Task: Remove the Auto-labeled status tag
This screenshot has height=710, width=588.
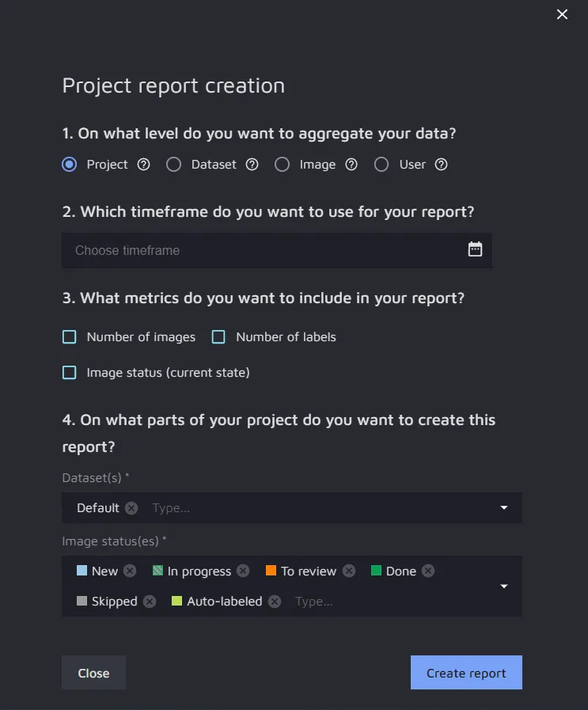Action: (x=275, y=602)
